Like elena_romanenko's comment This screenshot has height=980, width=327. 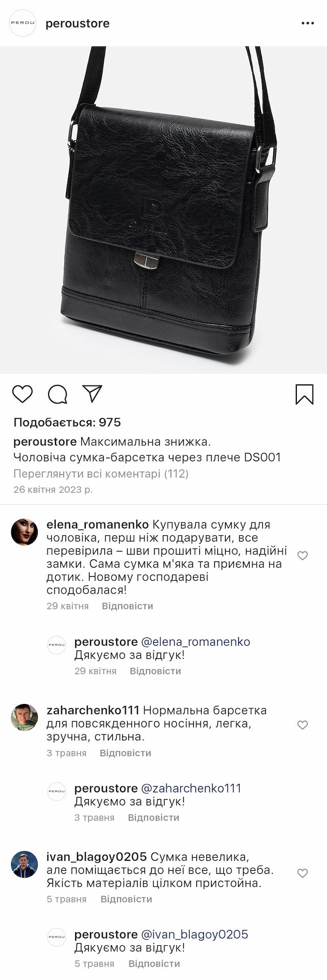click(302, 556)
